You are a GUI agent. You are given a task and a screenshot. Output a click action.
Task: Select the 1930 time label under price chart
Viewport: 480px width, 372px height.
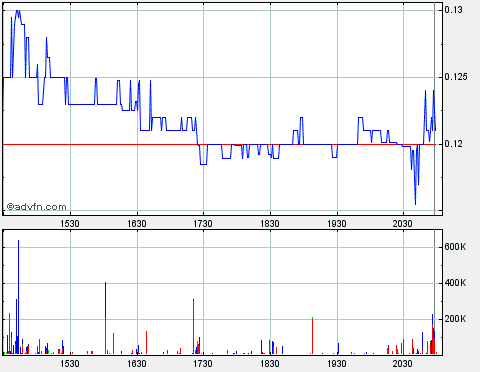click(337, 223)
